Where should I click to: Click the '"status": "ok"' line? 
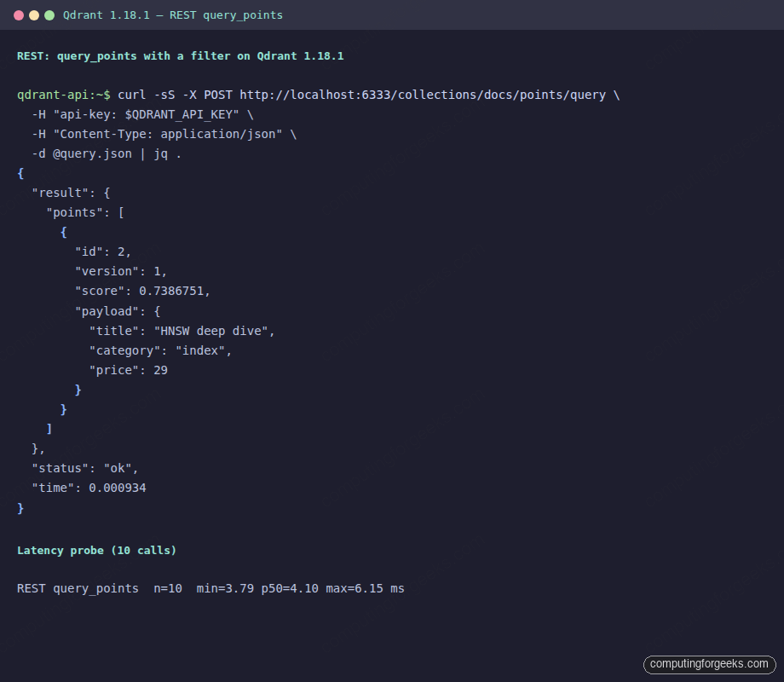85,468
